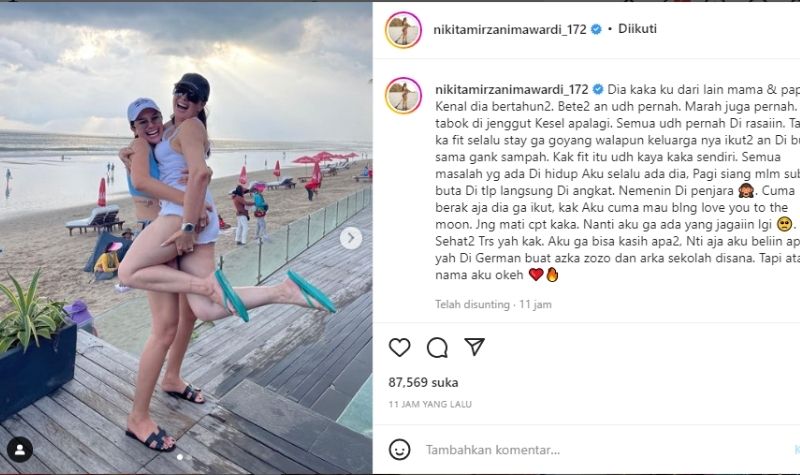800x475 pixels.
Task: Select first carousel dot indicator
Action: (180, 457)
